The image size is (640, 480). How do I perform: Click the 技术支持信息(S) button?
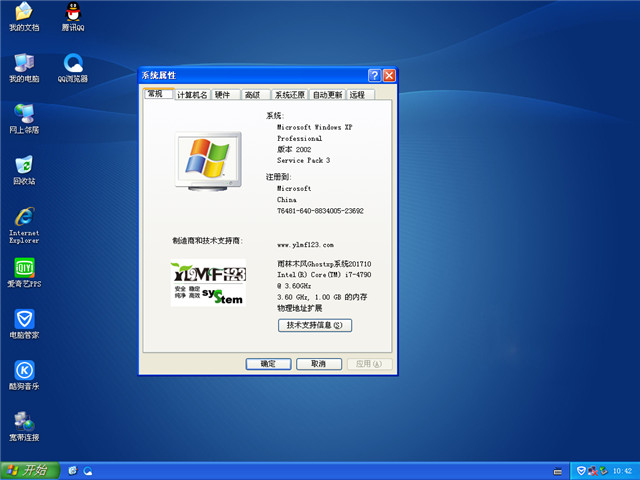315,325
